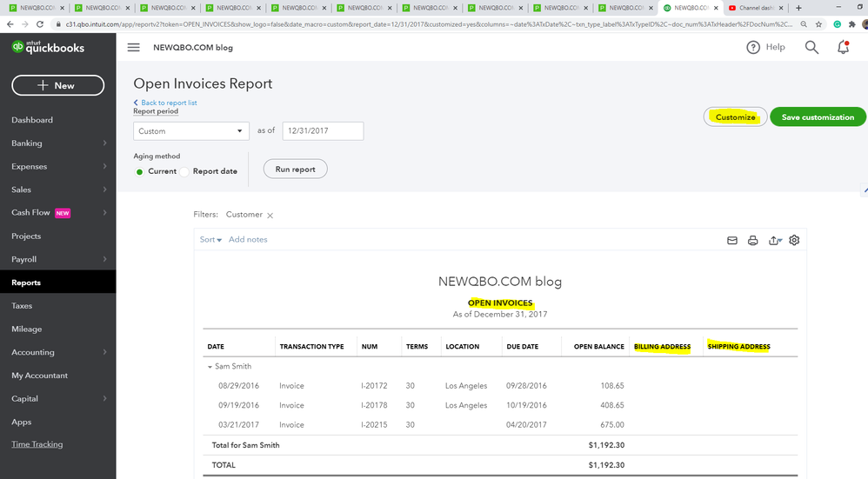Expand the Sort dropdown

click(210, 240)
